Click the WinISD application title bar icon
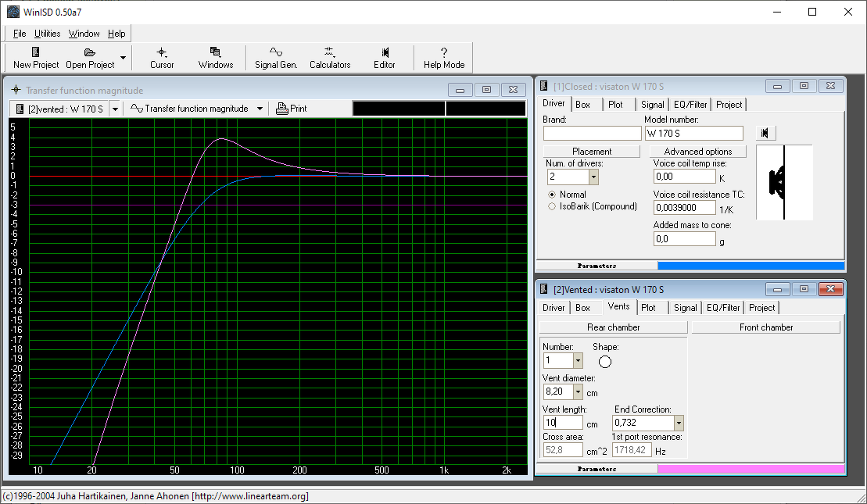Screen dimensions: 867x504 pos(13,12)
